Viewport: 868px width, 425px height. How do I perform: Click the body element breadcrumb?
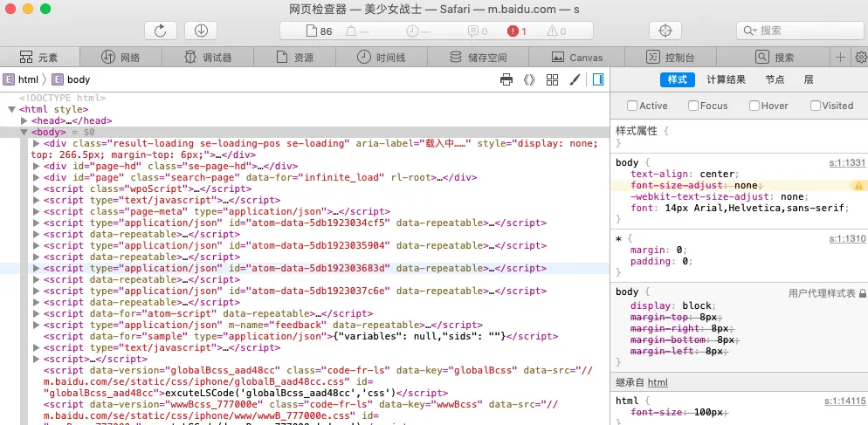coord(71,79)
